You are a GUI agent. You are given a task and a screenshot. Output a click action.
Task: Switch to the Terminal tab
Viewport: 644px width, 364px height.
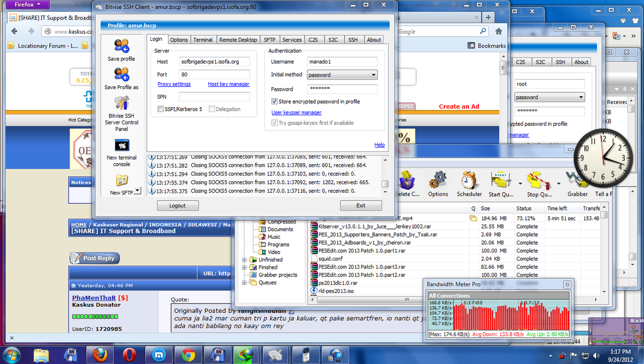[x=203, y=40]
